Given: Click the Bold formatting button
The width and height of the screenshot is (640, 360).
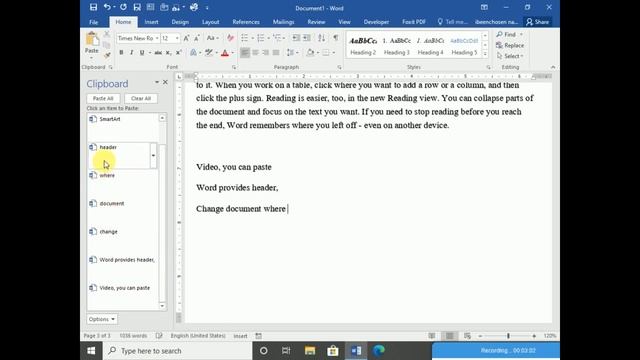Looking at the screenshot, I should click(x=121, y=53).
